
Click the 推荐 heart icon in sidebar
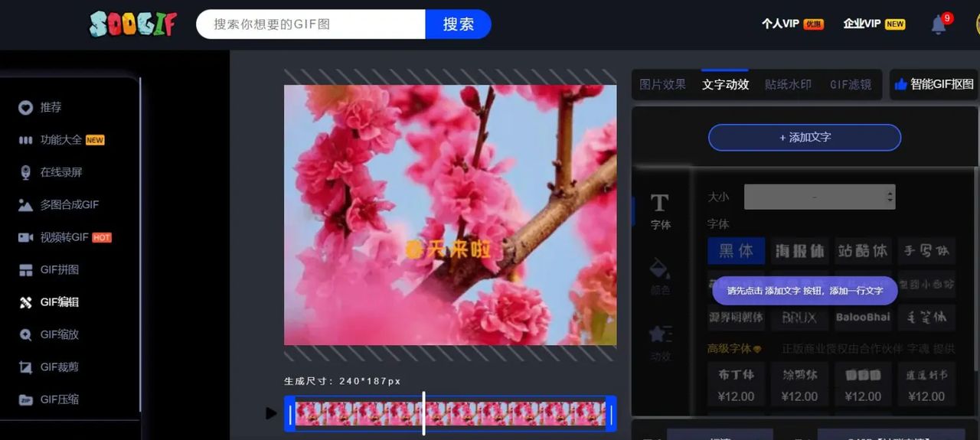[25, 107]
